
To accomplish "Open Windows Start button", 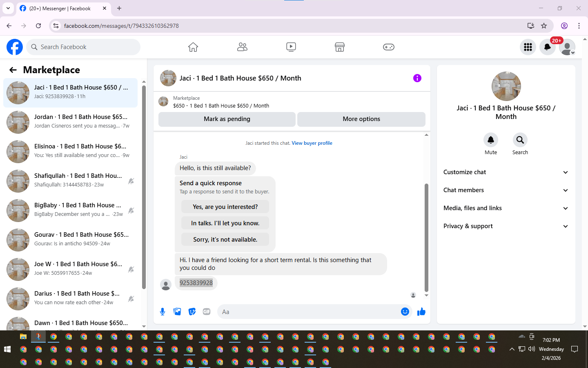I will (7, 349).
